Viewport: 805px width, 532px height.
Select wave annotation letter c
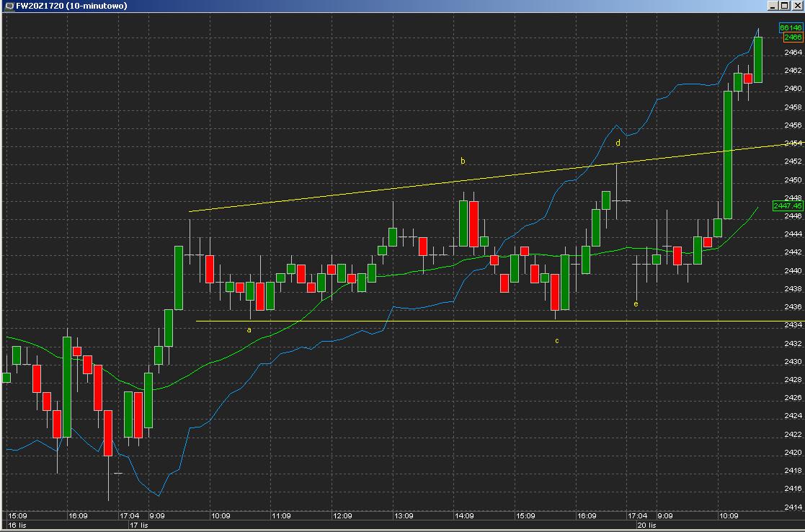pyautogui.click(x=557, y=340)
